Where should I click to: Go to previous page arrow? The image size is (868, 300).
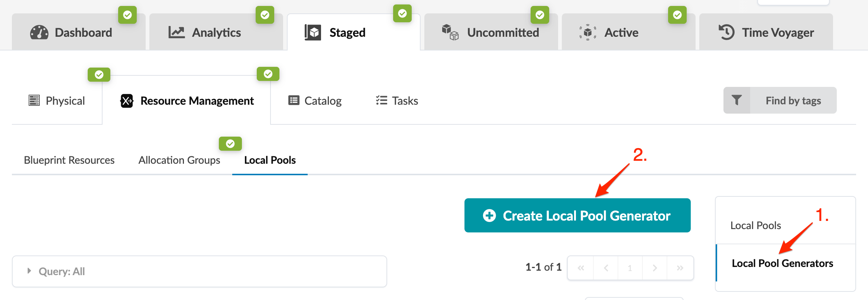[606, 268]
